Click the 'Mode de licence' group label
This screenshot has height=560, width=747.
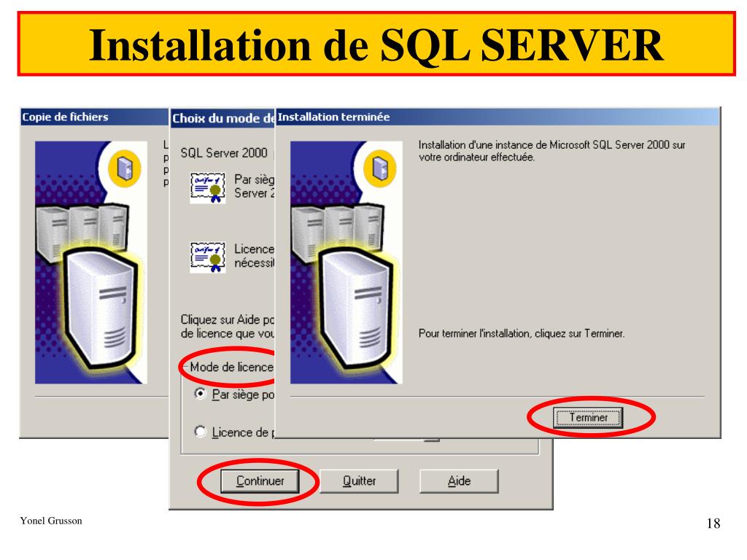[x=231, y=367]
